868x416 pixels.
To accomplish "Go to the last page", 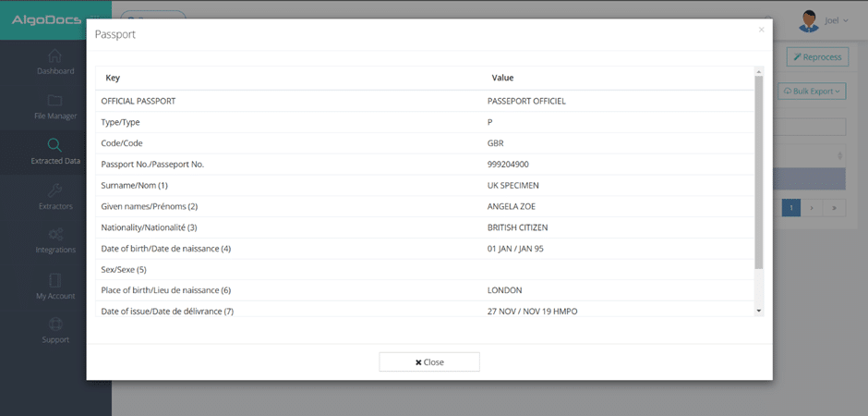I will pyautogui.click(x=835, y=208).
